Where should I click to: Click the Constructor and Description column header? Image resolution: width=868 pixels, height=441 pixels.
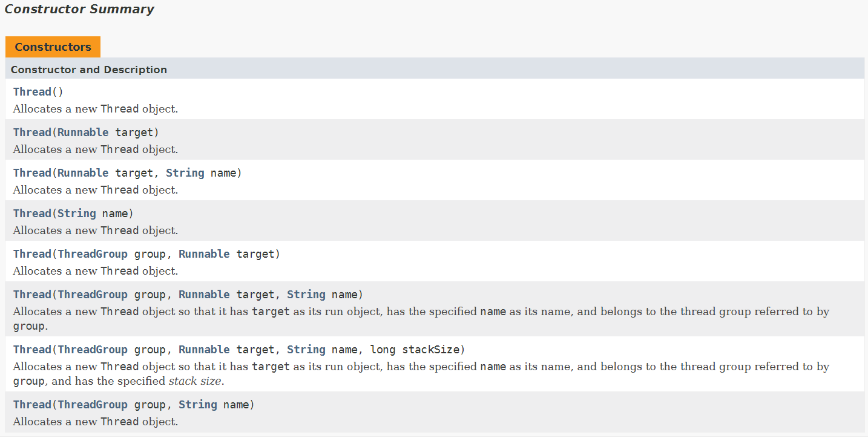click(x=89, y=70)
